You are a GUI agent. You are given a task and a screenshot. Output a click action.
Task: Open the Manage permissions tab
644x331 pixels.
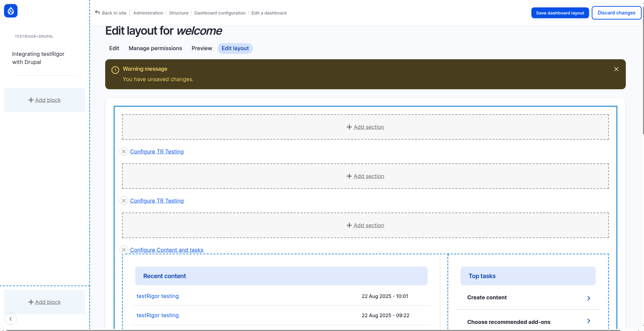point(155,48)
